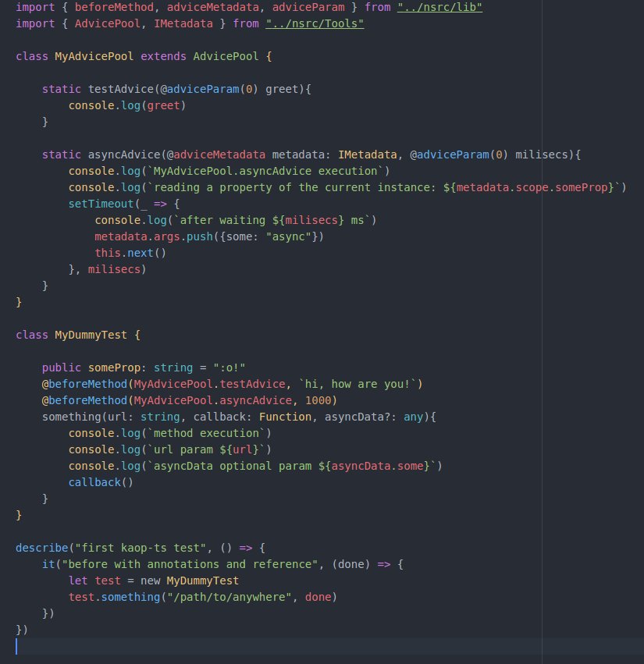Screen dimensions: 644x664
Task: Click "/path/to/anywhere" string argument
Action: tap(229, 598)
